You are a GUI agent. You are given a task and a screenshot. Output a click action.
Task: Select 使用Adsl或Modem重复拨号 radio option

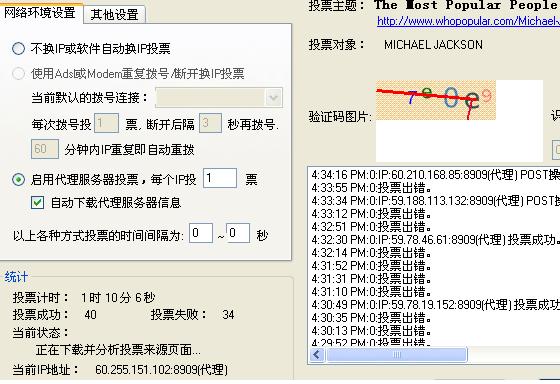tap(19, 74)
